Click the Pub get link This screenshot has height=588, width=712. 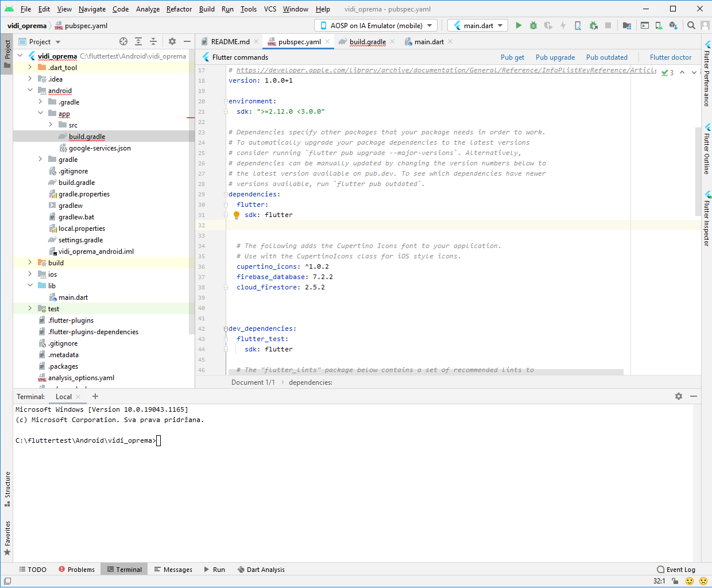click(x=512, y=57)
